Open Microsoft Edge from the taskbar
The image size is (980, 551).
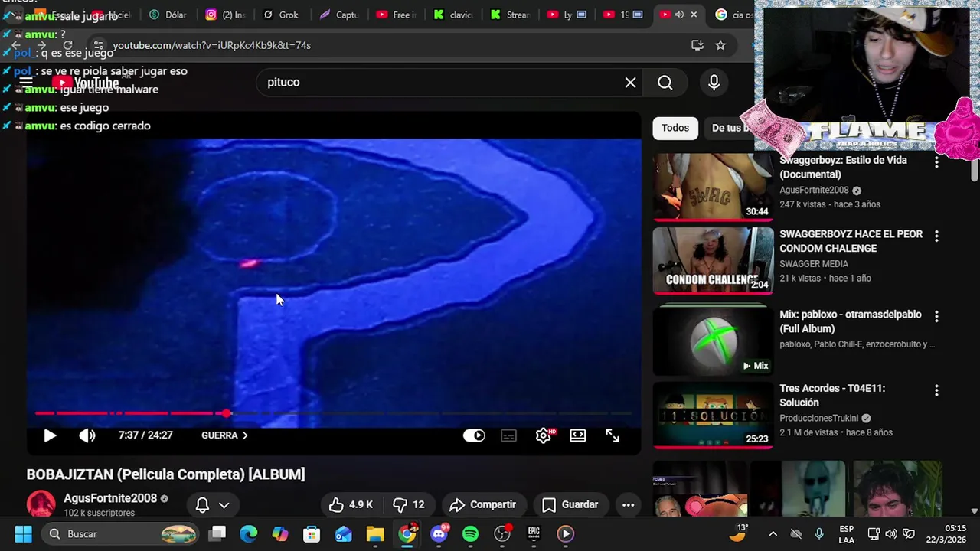click(x=249, y=534)
